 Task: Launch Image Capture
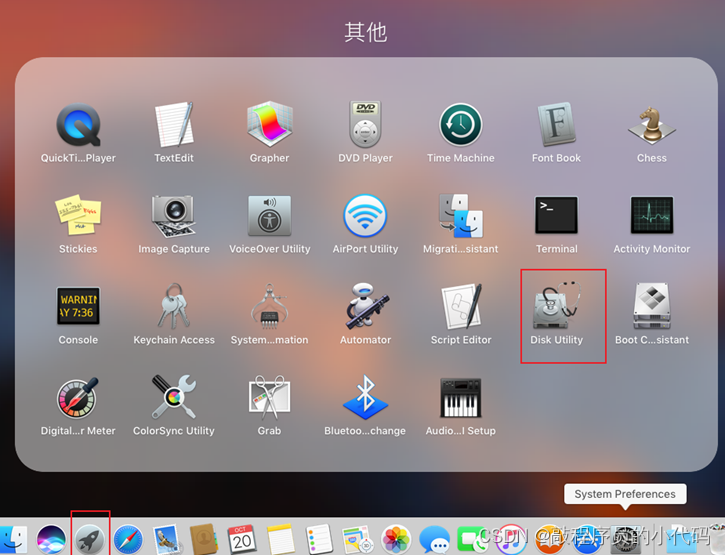174,216
